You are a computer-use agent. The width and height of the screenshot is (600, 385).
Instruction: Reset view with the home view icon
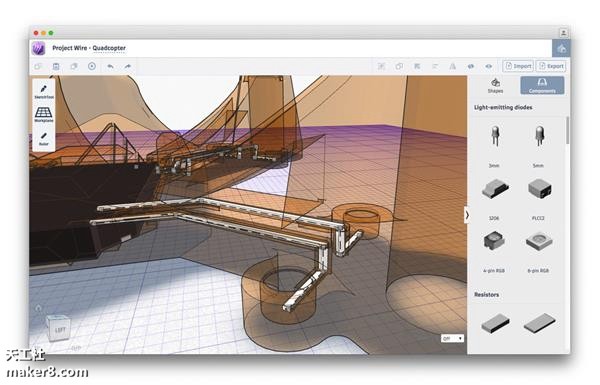(x=38, y=308)
